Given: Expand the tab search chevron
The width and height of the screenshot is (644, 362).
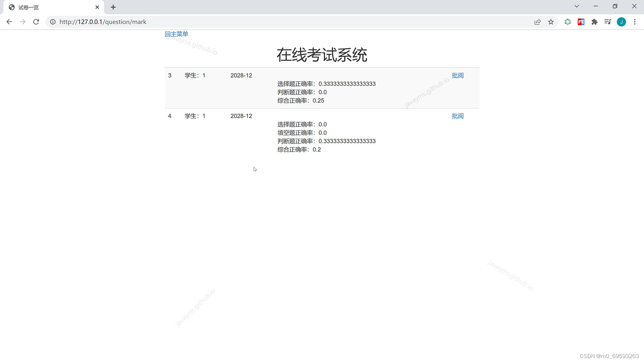Looking at the screenshot, I should pos(577,6).
